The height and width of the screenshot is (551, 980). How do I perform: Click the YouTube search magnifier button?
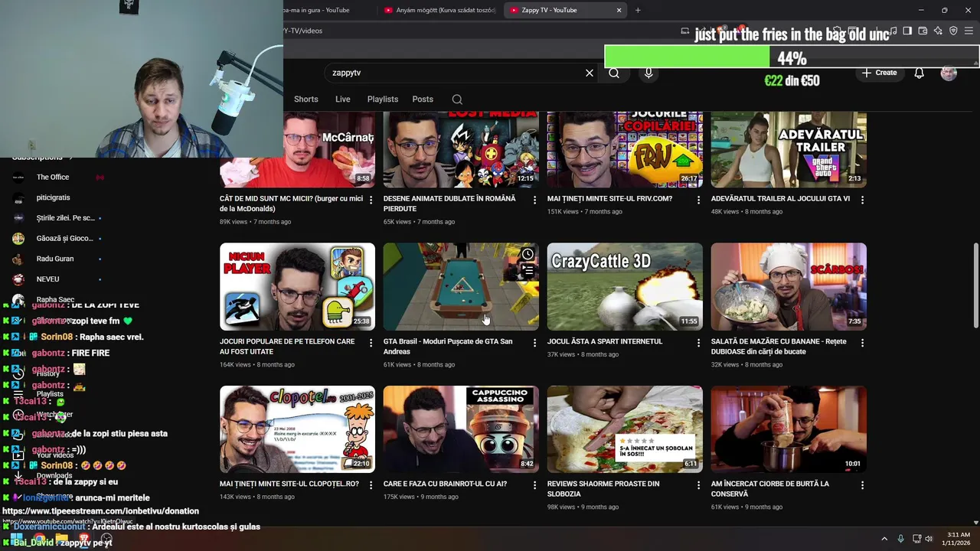[x=614, y=73]
